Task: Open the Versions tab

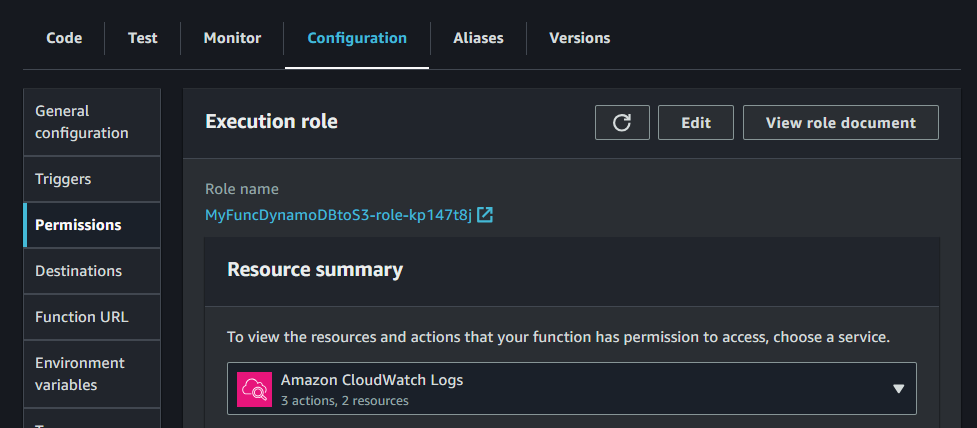Action: click(x=579, y=38)
